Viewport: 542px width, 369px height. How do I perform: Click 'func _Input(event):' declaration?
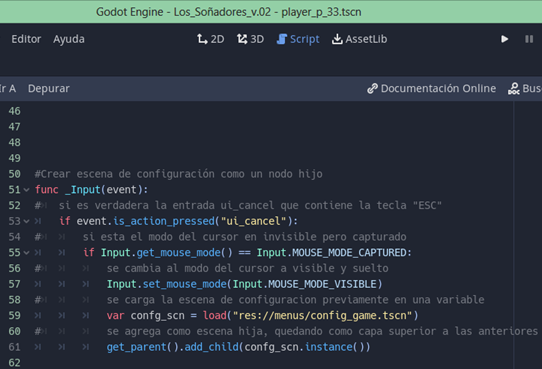[x=91, y=190]
